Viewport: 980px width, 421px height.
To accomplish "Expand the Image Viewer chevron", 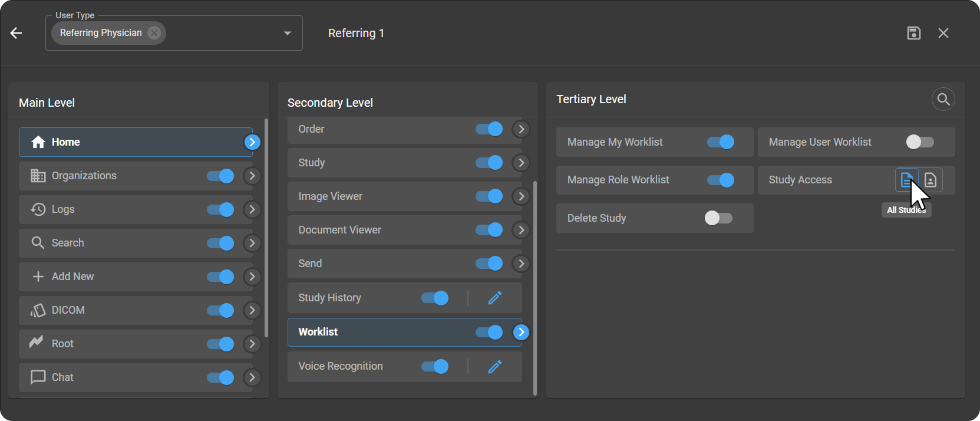I will tap(521, 196).
